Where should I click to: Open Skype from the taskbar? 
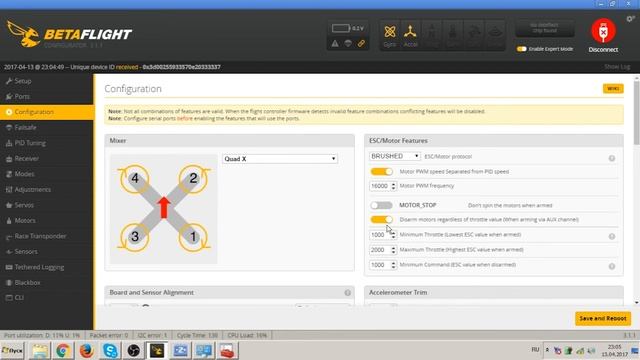coord(110,351)
